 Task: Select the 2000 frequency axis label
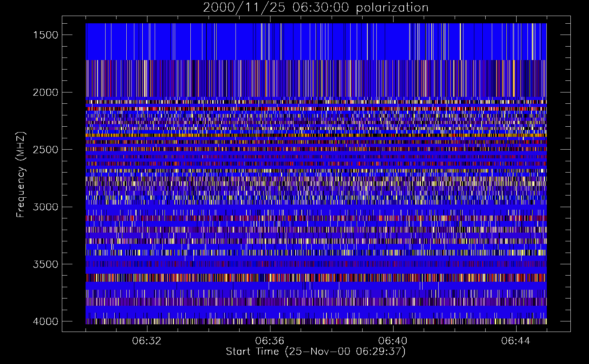pyautogui.click(x=46, y=92)
